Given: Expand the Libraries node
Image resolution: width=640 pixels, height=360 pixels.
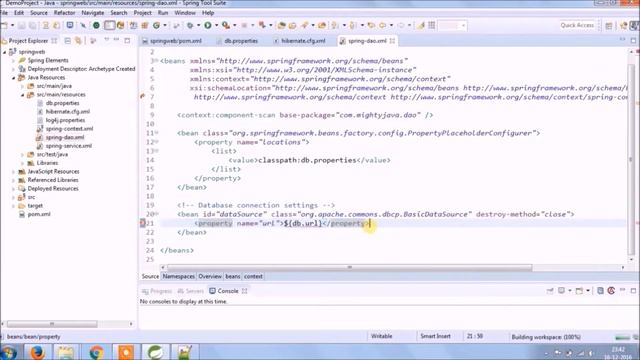Looking at the screenshot, I should click(x=22, y=163).
